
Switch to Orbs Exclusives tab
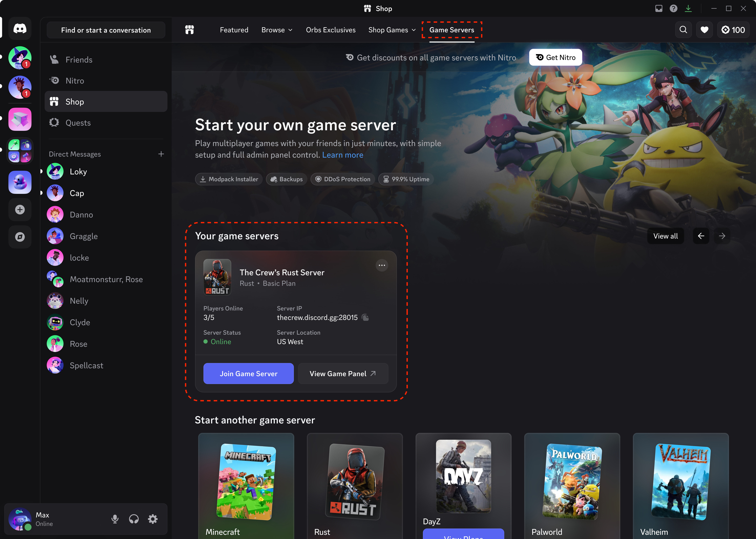331,30
